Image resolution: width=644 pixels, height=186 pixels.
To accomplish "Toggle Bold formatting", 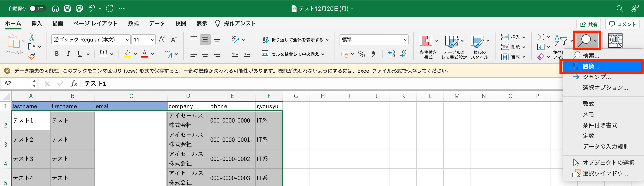I will (x=57, y=54).
